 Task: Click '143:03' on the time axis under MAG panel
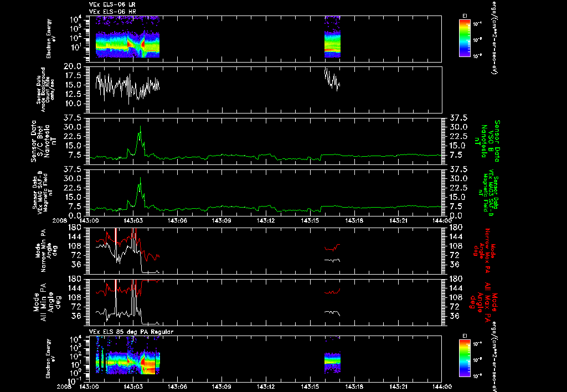tap(133, 220)
